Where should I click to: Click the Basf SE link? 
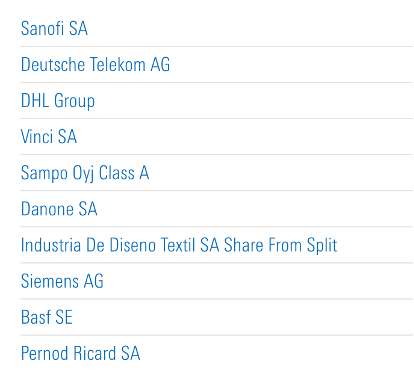(x=47, y=317)
